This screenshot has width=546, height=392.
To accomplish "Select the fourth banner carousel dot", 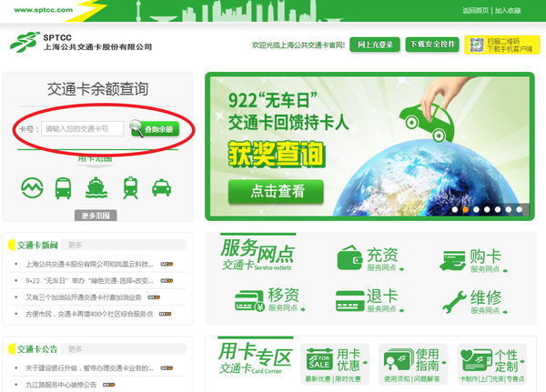I will coord(487,209).
